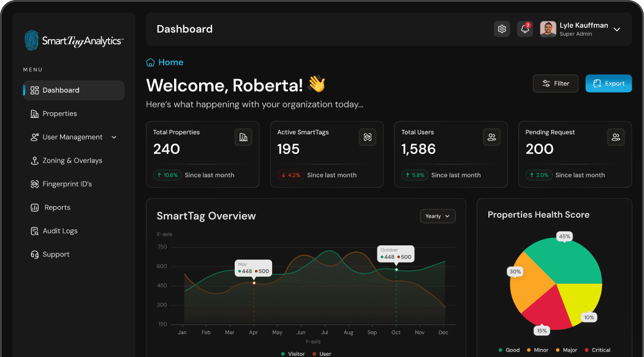Image resolution: width=644 pixels, height=357 pixels.
Task: Open the Yearly chart period dropdown
Action: (x=438, y=216)
